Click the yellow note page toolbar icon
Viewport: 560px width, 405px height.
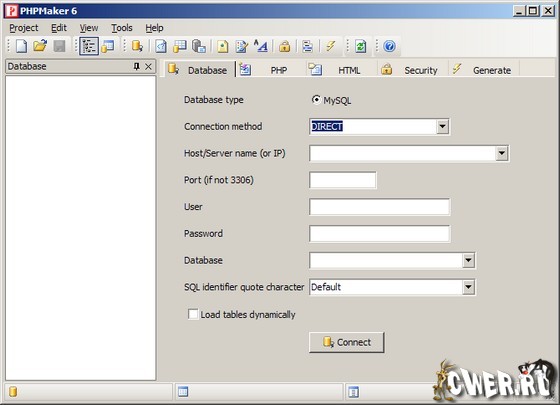tap(223, 46)
